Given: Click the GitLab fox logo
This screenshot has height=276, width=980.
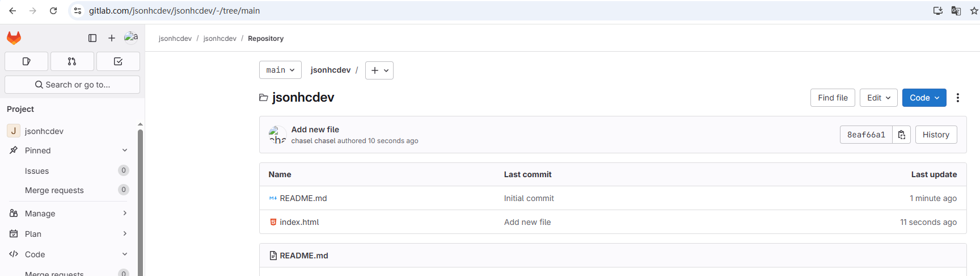Looking at the screenshot, I should pyautogui.click(x=14, y=38).
